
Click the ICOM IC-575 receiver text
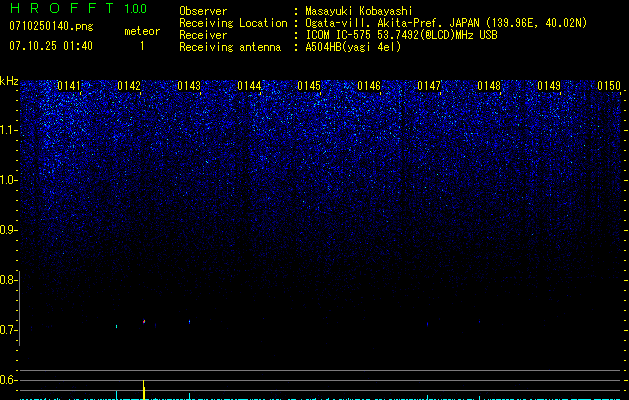point(401,35)
